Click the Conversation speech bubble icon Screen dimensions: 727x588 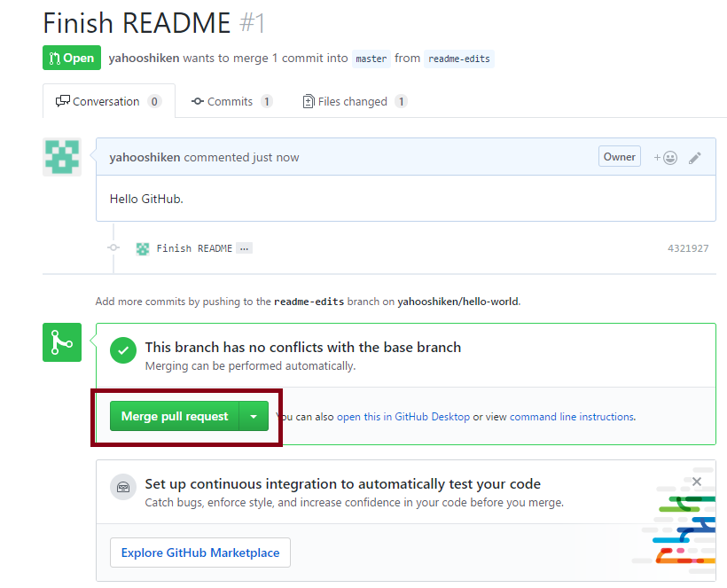(63, 100)
